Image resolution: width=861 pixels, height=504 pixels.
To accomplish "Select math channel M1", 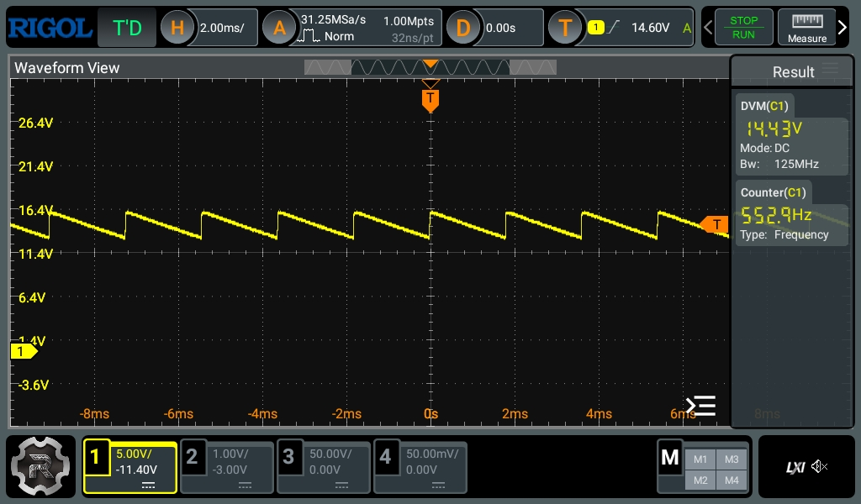I will tap(700, 459).
